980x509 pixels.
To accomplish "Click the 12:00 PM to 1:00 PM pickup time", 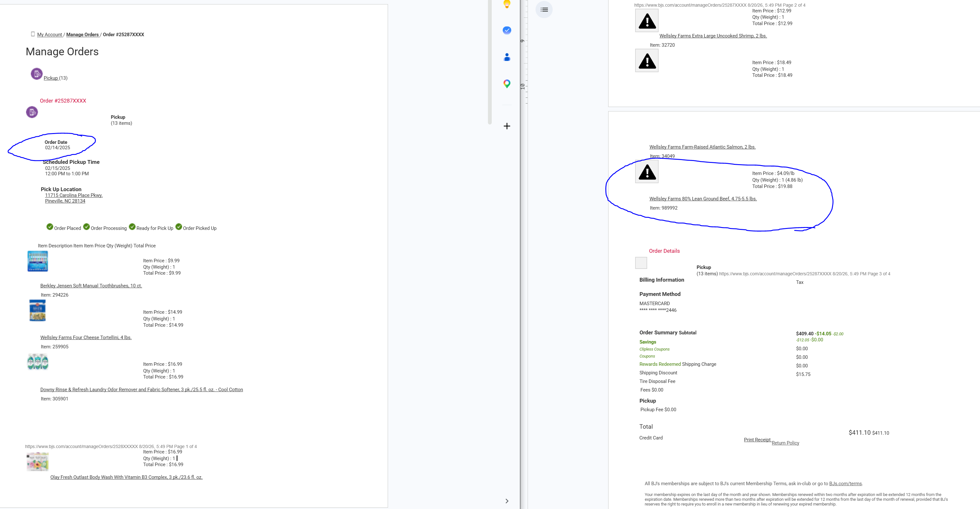I will pos(67,174).
